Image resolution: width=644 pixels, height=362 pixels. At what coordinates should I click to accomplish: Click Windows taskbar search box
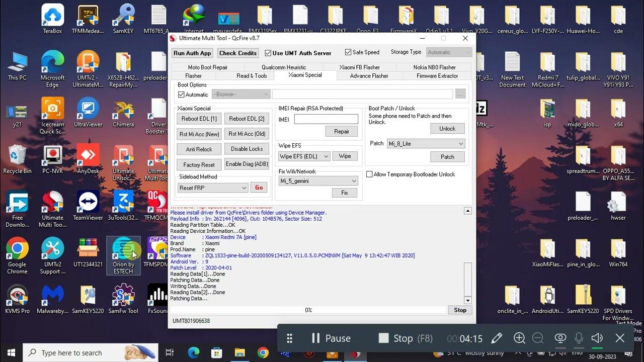pos(91,353)
